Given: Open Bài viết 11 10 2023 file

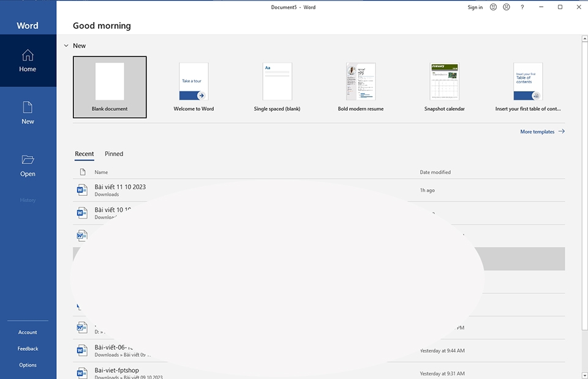Looking at the screenshot, I should [318, 190].
